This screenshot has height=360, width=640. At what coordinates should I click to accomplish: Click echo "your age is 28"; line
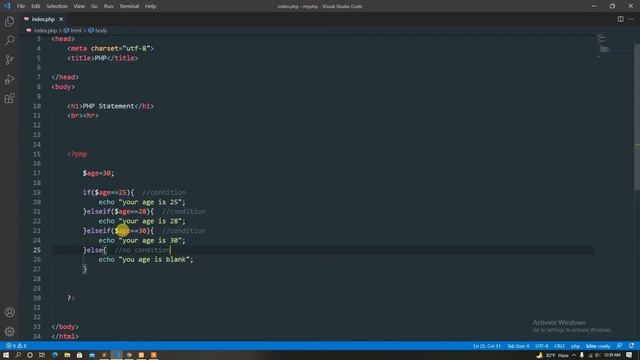pyautogui.click(x=142, y=221)
